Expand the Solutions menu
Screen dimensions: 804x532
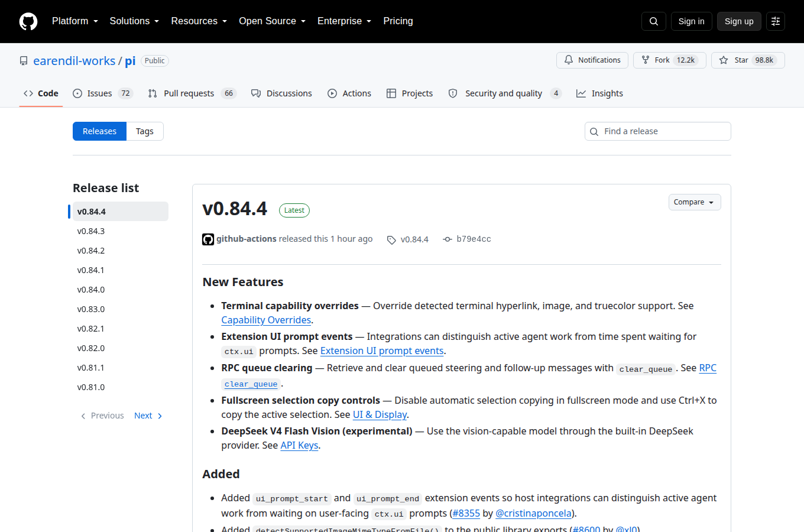[135, 21]
